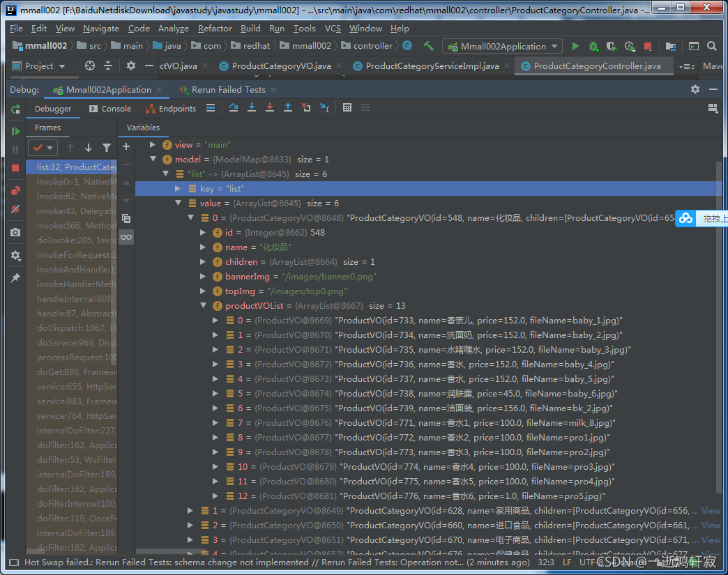
Task: Show execution point icon in debugger toolbar
Action: coord(211,107)
